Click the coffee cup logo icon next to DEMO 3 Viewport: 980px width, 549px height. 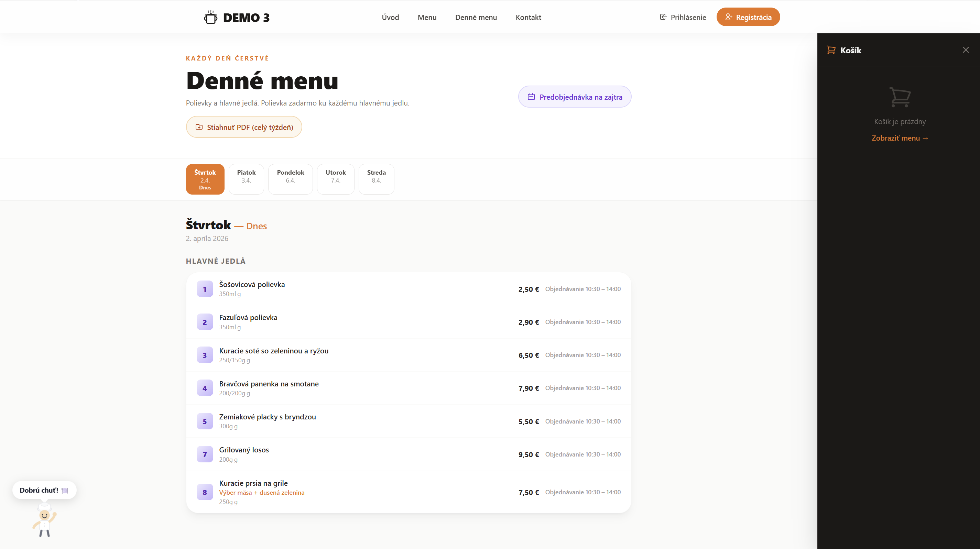click(210, 17)
